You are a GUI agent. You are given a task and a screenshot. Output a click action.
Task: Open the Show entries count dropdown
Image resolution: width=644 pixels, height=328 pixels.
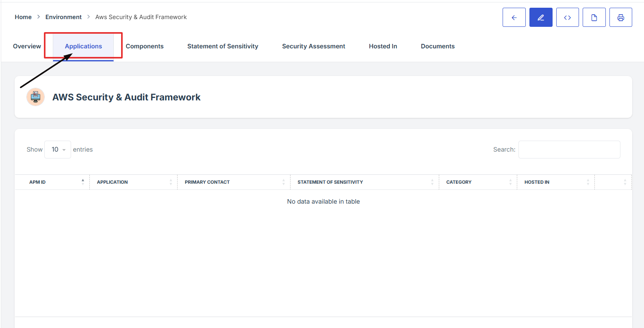coord(58,150)
